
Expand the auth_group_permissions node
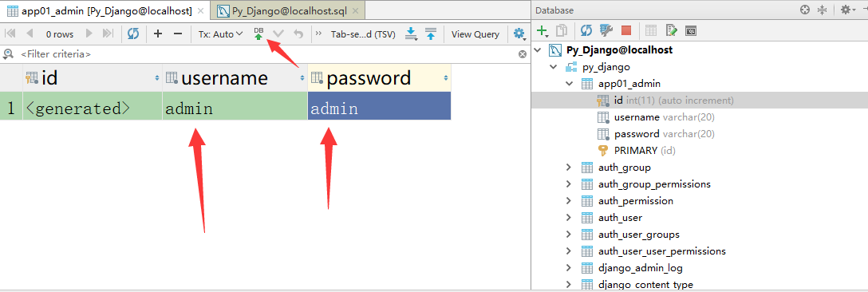click(x=569, y=184)
